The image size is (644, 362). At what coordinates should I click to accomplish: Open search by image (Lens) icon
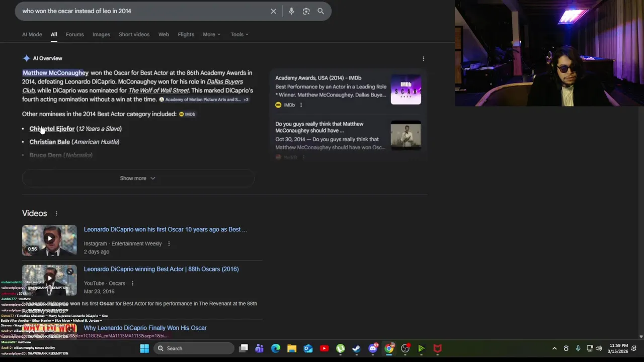point(306,11)
